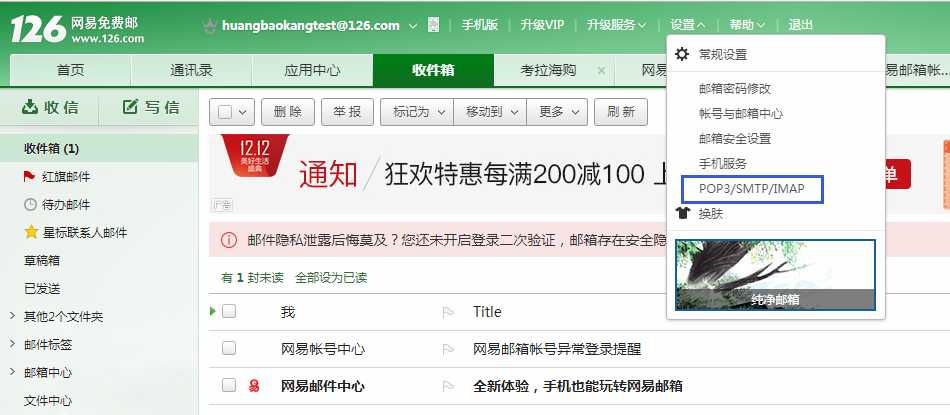Open the 升级服务 header menu

coord(616,25)
